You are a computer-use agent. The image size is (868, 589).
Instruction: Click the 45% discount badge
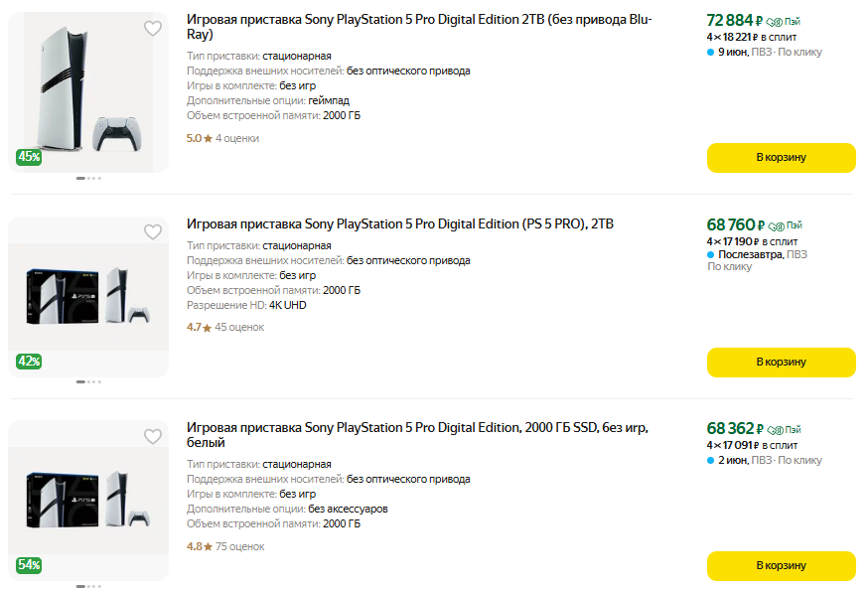[29, 157]
